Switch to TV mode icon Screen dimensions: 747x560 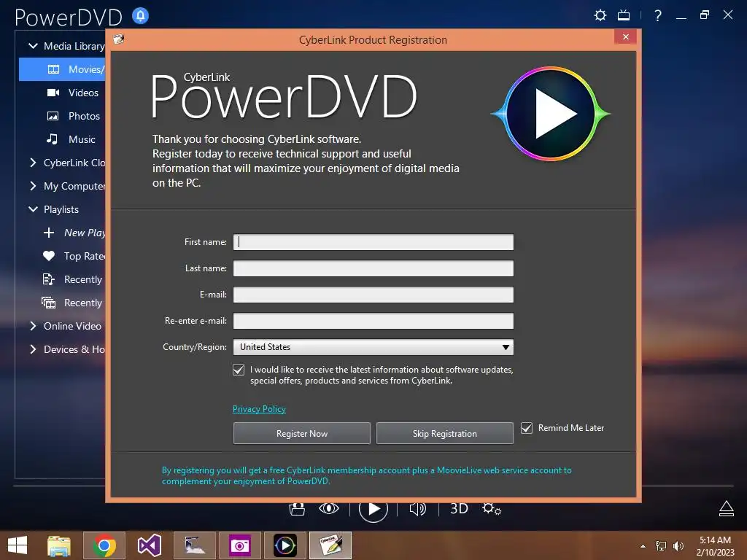(624, 16)
